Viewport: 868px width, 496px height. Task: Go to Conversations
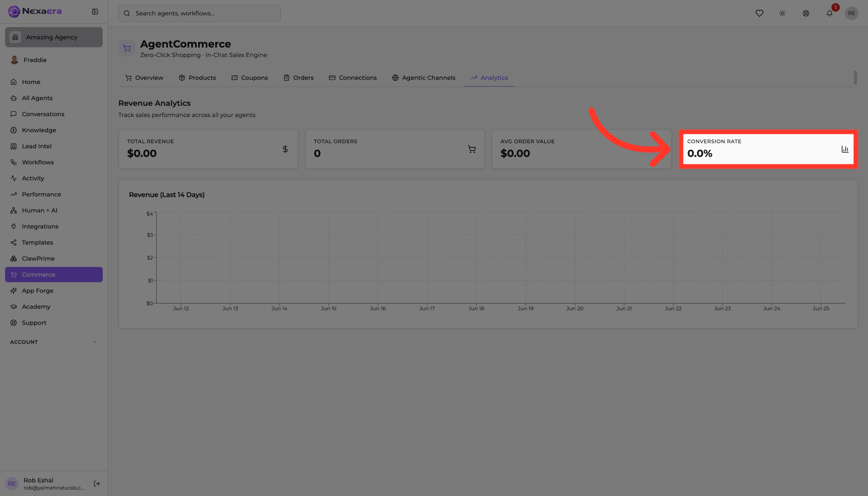[54, 114]
